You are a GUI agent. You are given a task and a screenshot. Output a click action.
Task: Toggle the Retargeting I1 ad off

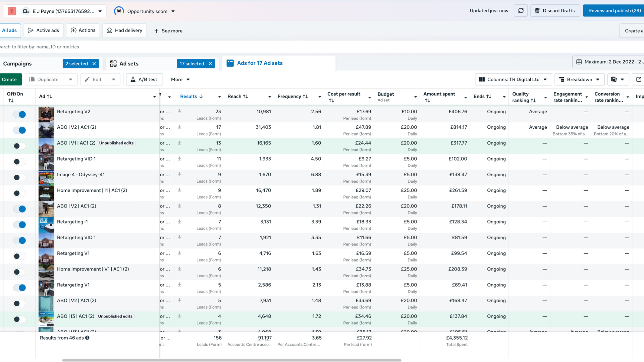pyautogui.click(x=19, y=225)
